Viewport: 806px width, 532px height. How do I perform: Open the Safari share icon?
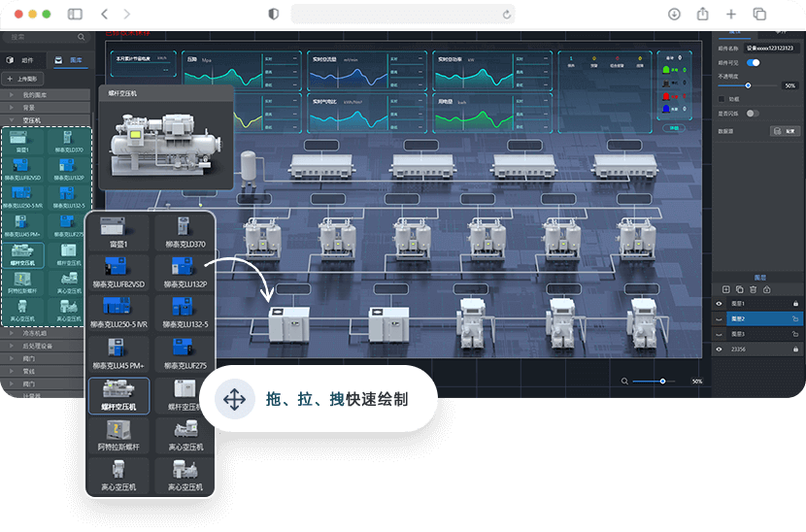[702, 14]
